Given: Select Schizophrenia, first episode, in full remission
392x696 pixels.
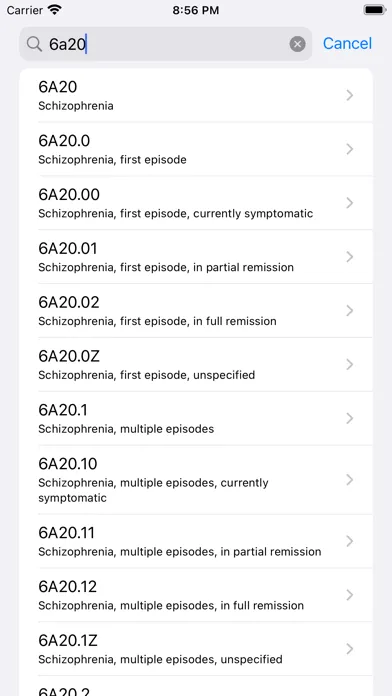Looking at the screenshot, I should click(157, 321).
